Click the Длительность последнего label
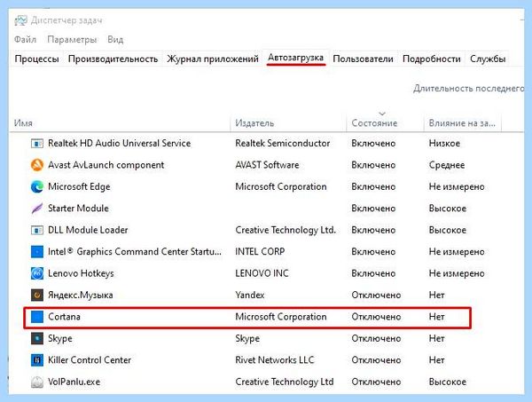Screen dimensions: 532x402 click(x=468, y=89)
